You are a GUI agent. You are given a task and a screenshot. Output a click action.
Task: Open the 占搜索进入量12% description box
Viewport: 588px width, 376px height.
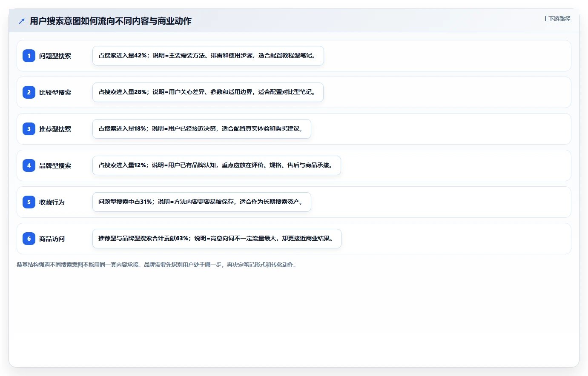click(217, 165)
